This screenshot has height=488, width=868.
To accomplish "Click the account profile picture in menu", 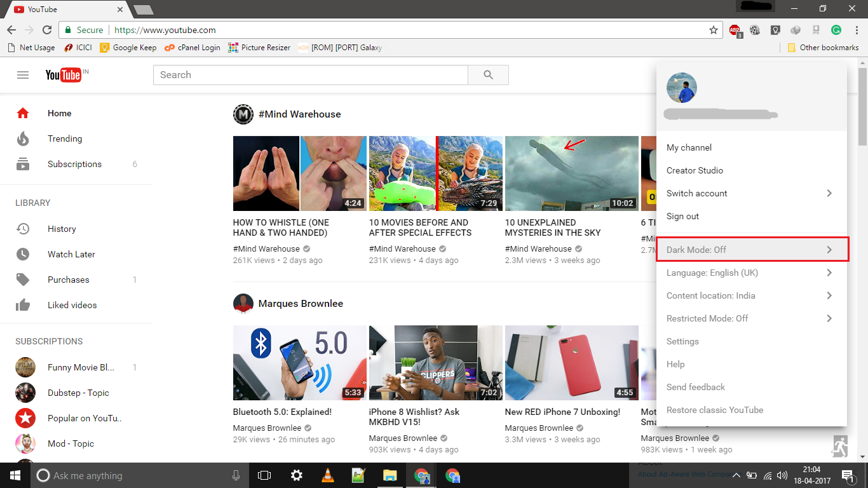I will tap(682, 88).
